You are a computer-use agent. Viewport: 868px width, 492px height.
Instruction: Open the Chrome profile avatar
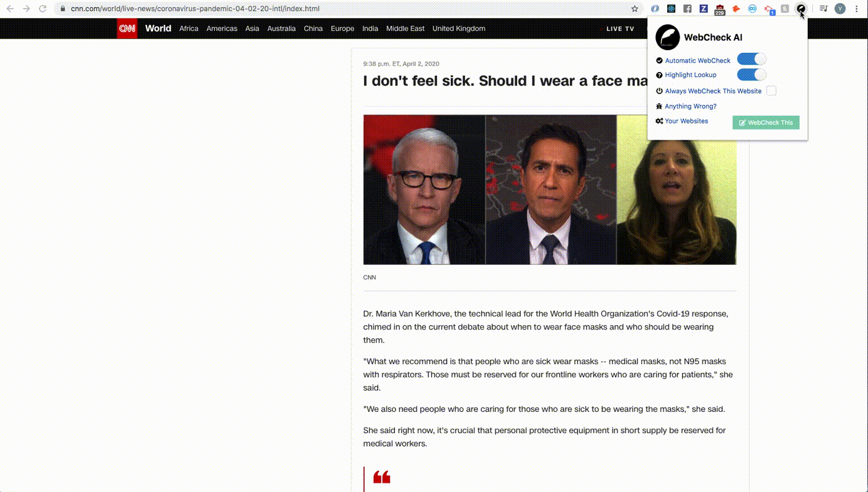pyautogui.click(x=840, y=9)
